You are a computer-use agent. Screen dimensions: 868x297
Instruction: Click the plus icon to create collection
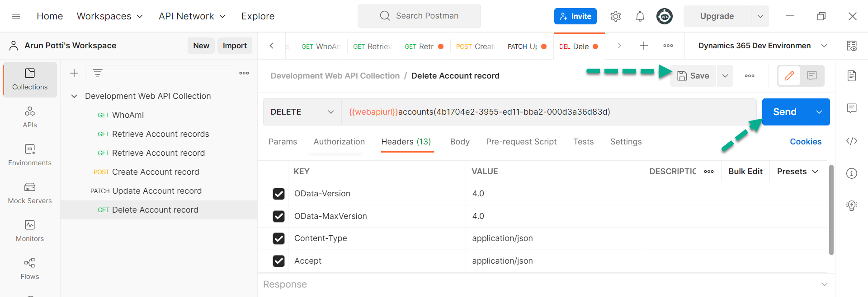[x=74, y=73]
